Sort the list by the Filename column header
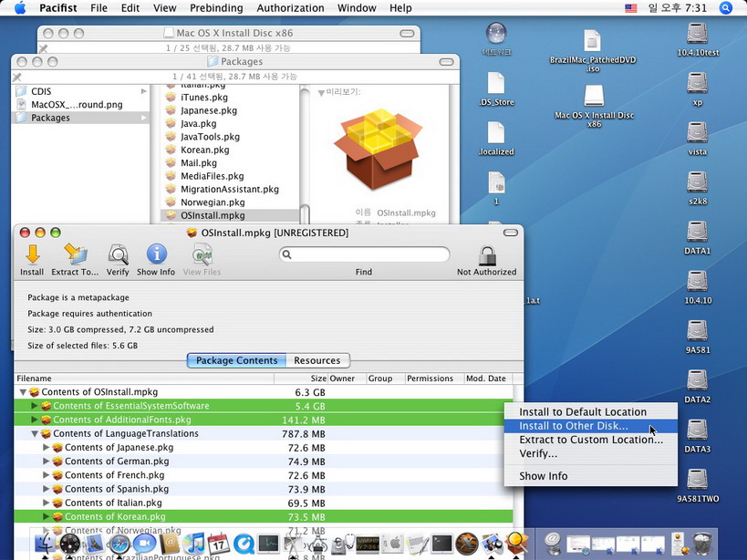This screenshot has width=747, height=560. coord(144,379)
